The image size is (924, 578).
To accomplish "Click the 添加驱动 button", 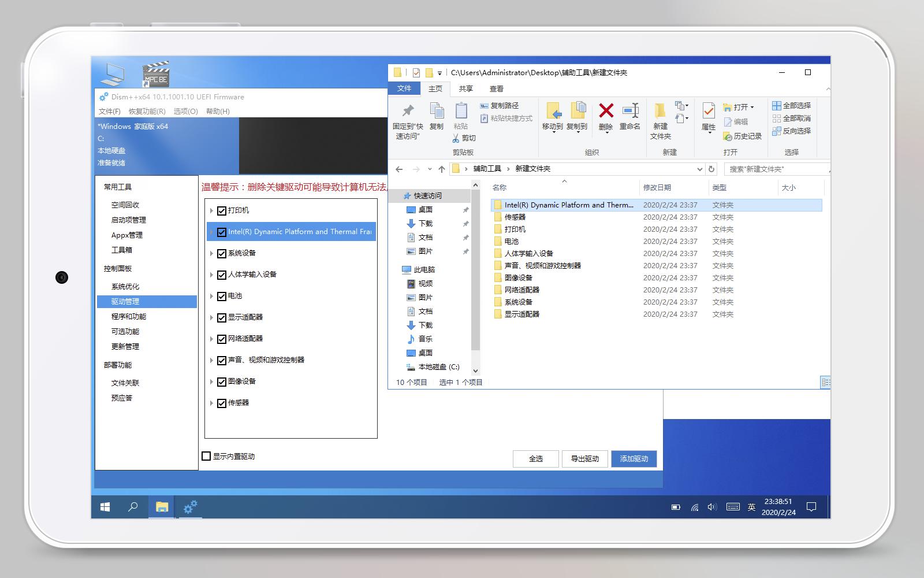I will point(634,458).
